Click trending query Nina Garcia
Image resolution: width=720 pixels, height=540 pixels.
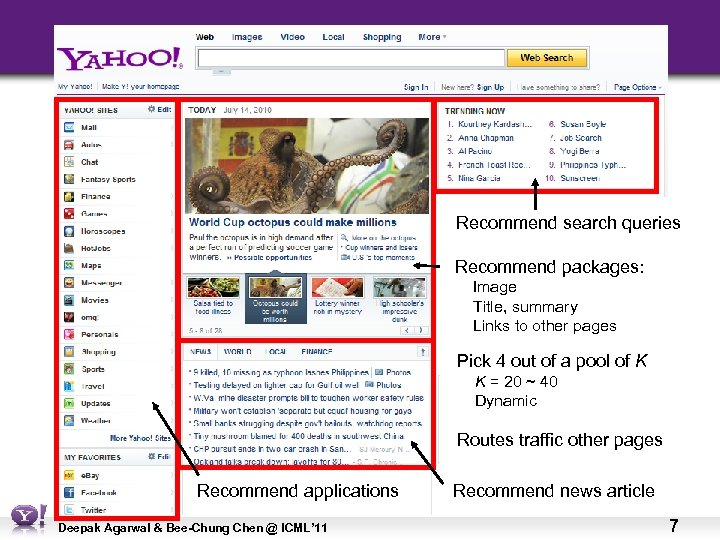[x=479, y=178]
